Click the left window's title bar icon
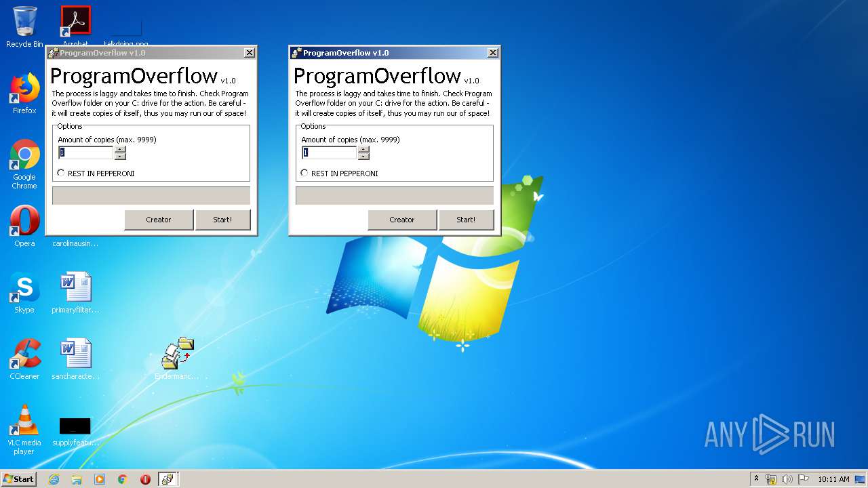The height and width of the screenshot is (488, 868). tap(53, 53)
